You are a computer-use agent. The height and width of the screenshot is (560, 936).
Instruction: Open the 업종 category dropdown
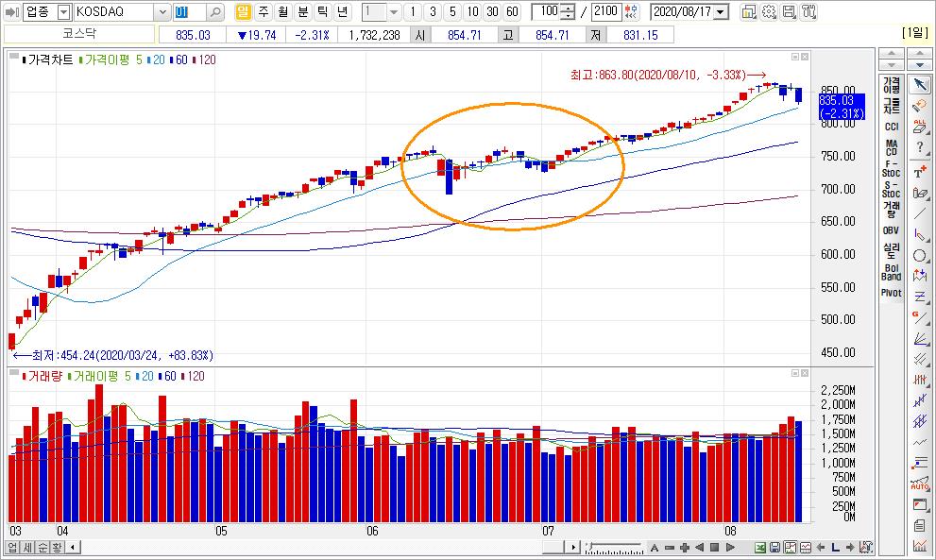click(64, 11)
